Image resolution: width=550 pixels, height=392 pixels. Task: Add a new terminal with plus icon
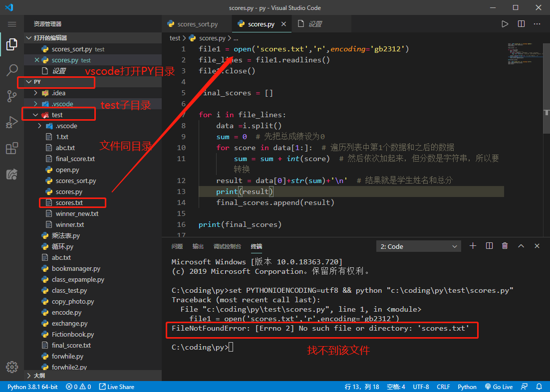[x=473, y=246]
